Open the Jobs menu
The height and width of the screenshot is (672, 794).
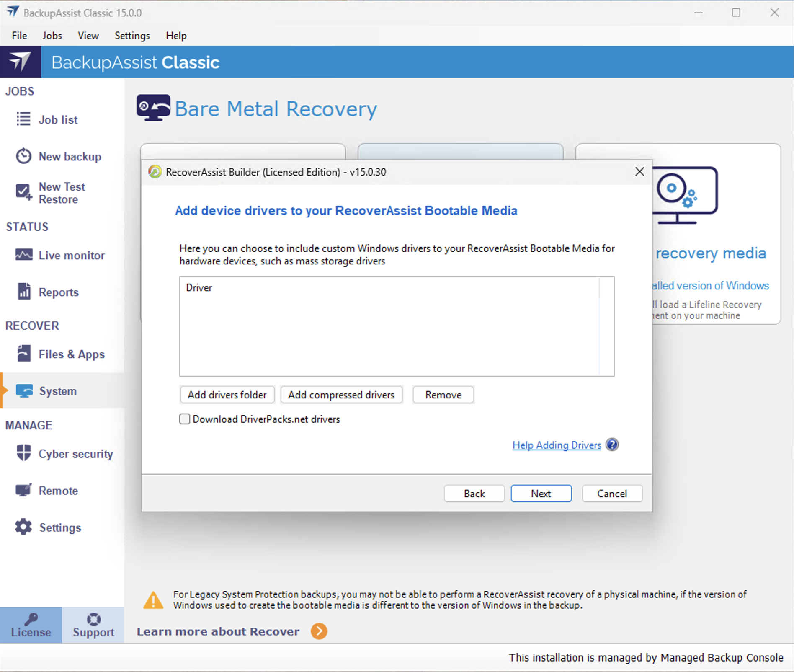click(x=52, y=36)
